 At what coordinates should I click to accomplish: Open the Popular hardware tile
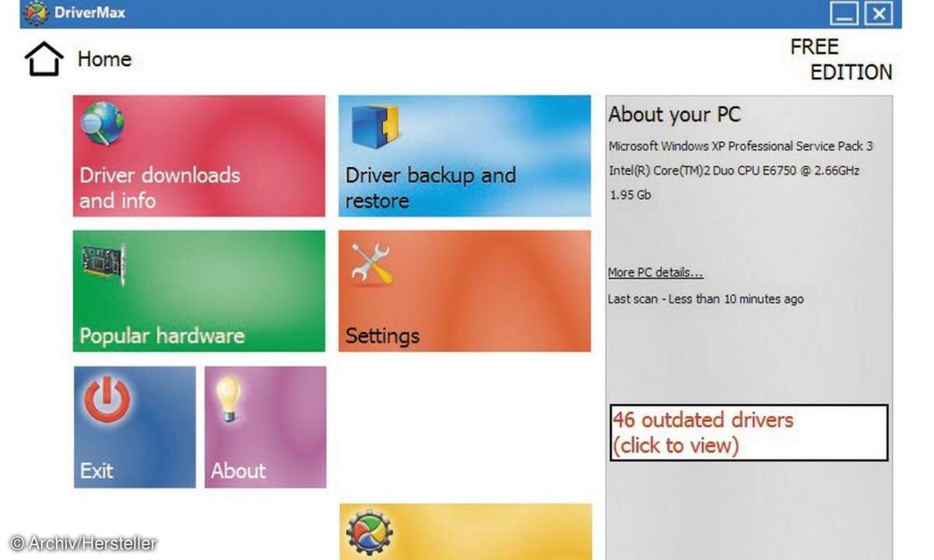tap(199, 291)
